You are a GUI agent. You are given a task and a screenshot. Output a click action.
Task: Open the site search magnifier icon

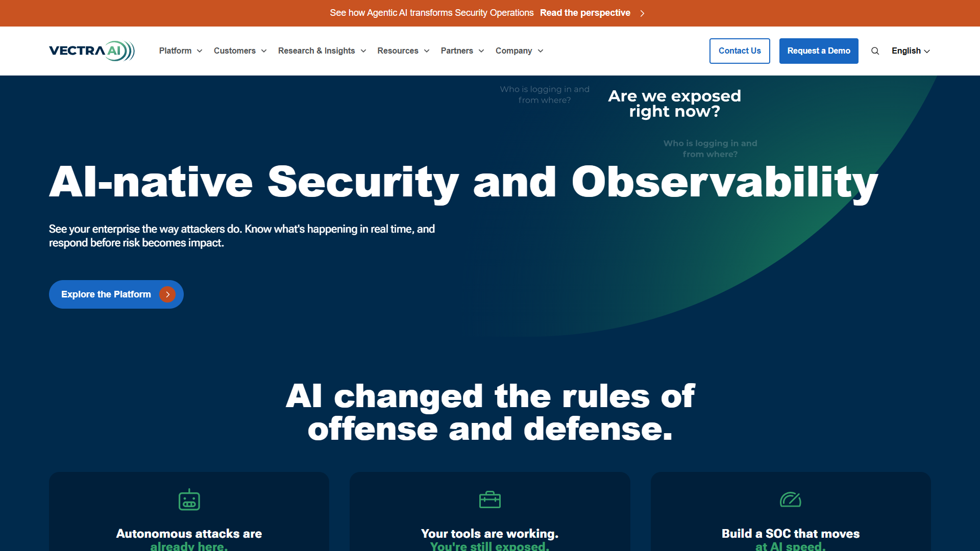pyautogui.click(x=875, y=51)
